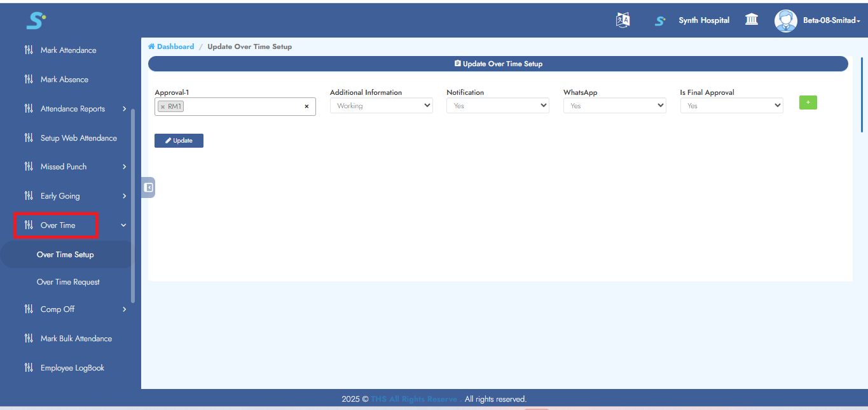The width and height of the screenshot is (868, 410).
Task: Open the Is Final Approval dropdown
Action: [731, 106]
